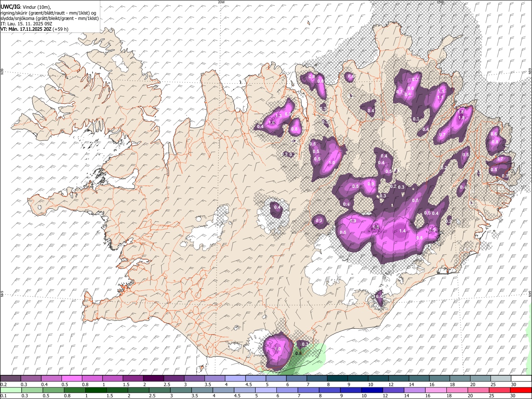Click lower legend swatch starting at 0.5
Screen dimensions: 532x399
(53, 390)
